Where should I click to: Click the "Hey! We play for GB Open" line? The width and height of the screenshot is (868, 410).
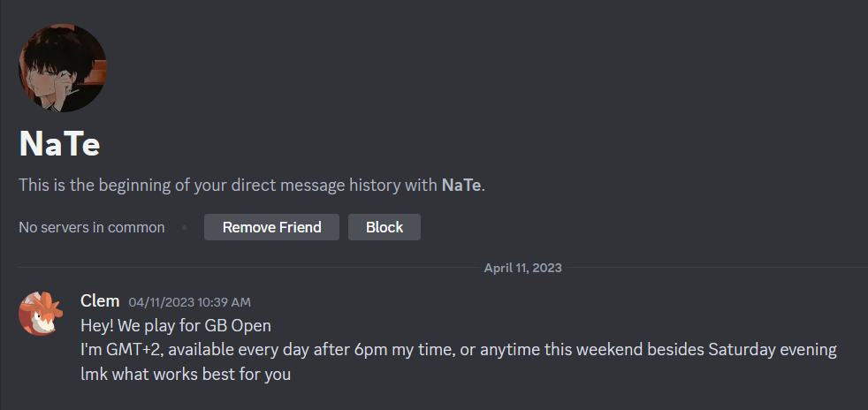pyautogui.click(x=176, y=325)
